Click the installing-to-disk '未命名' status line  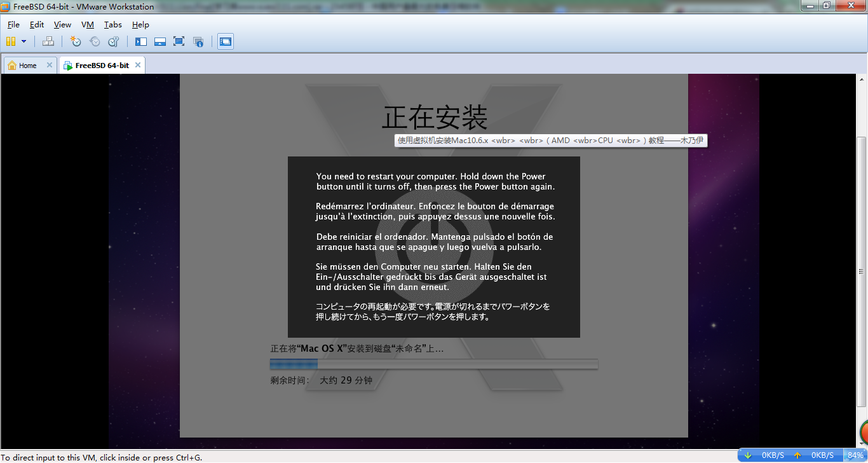(x=357, y=349)
